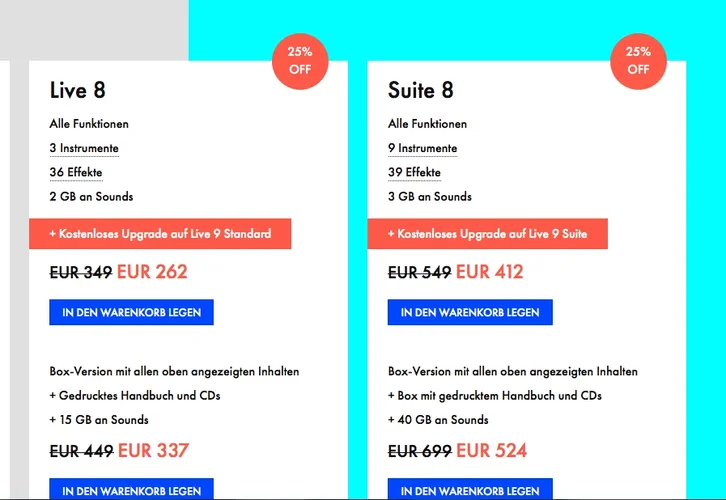Click '15 GB an Sounds' text
The height and width of the screenshot is (500, 726).
99,420
